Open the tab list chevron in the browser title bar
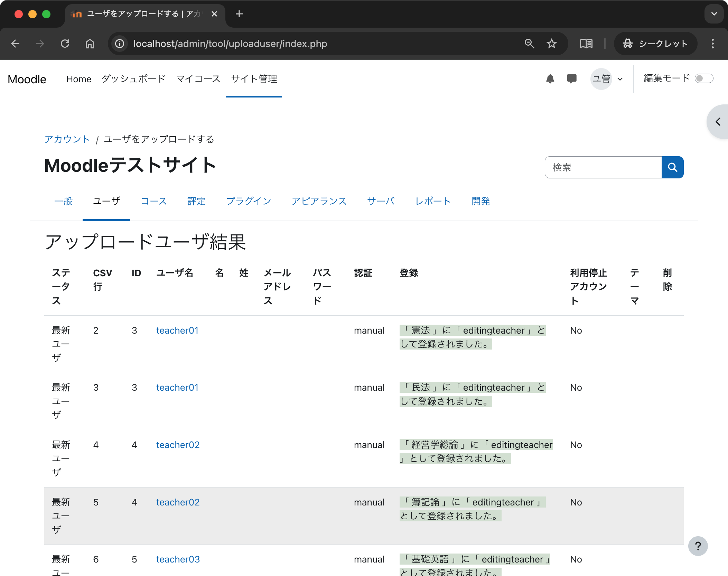The image size is (728, 576). coord(714,14)
